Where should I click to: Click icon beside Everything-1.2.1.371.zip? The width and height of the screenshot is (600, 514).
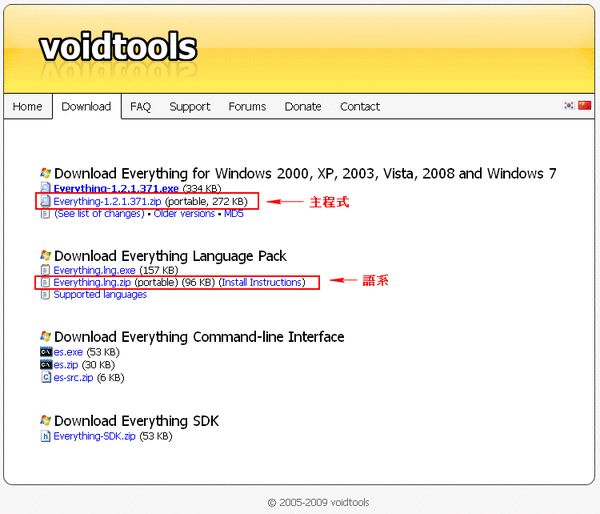[x=45, y=201]
